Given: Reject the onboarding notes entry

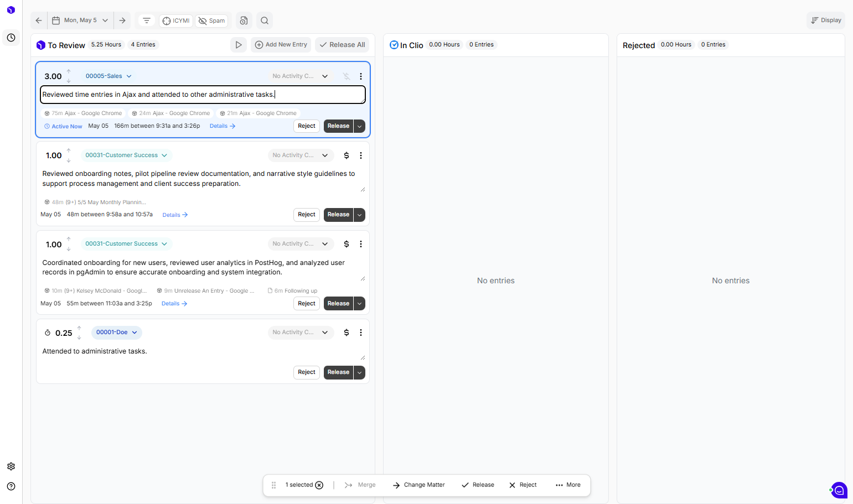Looking at the screenshot, I should pyautogui.click(x=307, y=215).
